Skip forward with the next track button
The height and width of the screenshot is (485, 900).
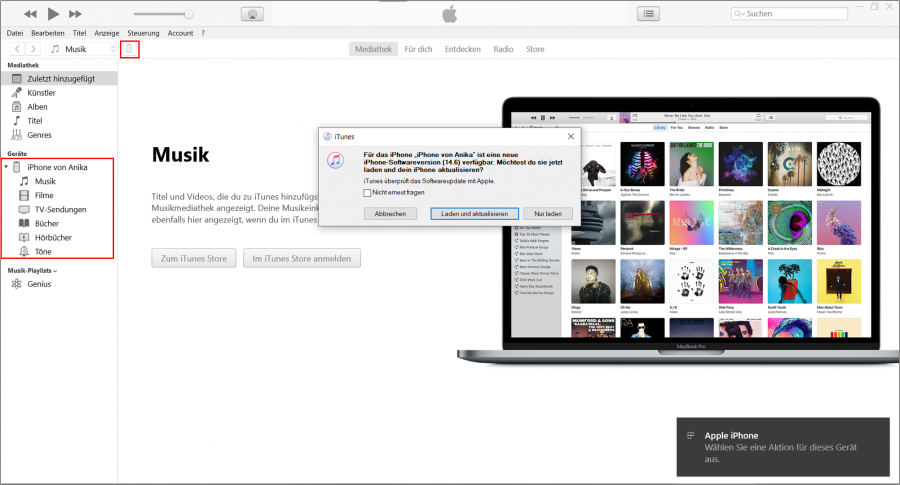coord(75,14)
